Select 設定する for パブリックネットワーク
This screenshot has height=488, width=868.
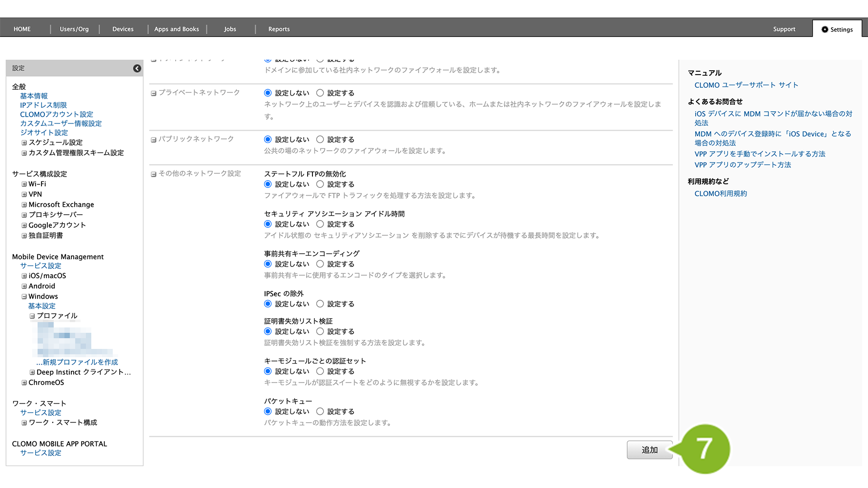(320, 140)
